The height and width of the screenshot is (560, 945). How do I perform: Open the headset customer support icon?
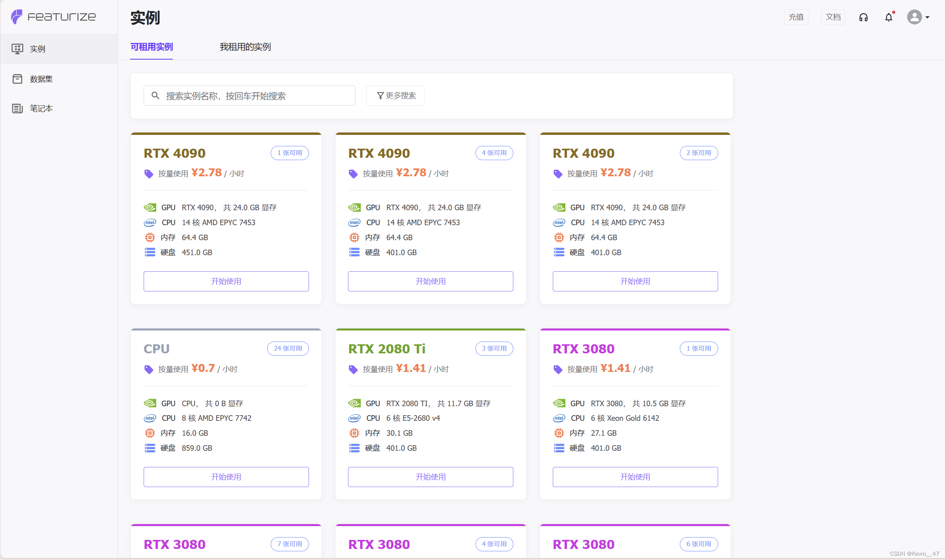[863, 17]
